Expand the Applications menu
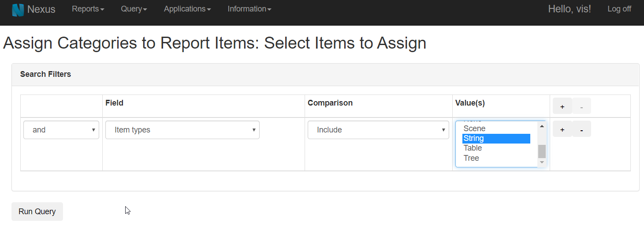 [x=187, y=9]
